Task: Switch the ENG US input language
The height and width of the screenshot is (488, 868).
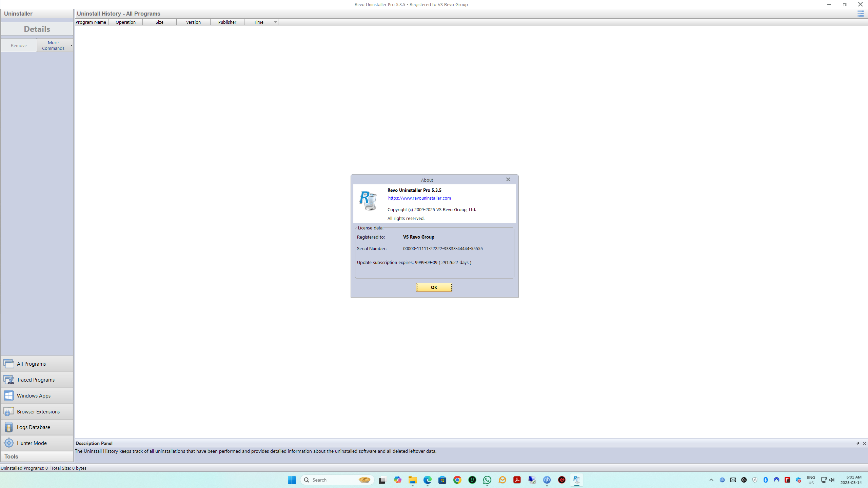Action: 811,480
